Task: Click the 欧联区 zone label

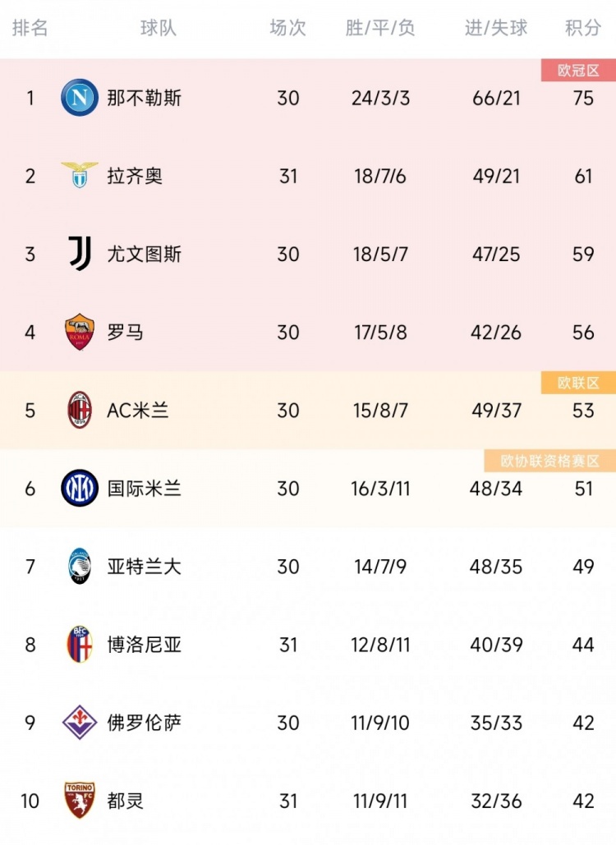Action: (578, 383)
